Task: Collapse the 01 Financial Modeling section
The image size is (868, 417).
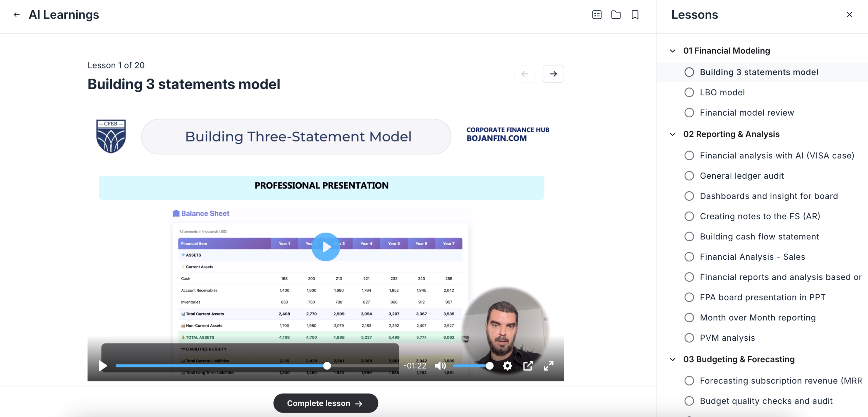Action: click(x=673, y=51)
